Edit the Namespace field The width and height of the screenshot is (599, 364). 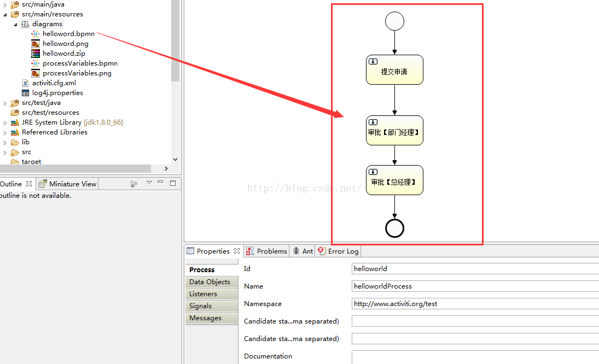(x=475, y=304)
